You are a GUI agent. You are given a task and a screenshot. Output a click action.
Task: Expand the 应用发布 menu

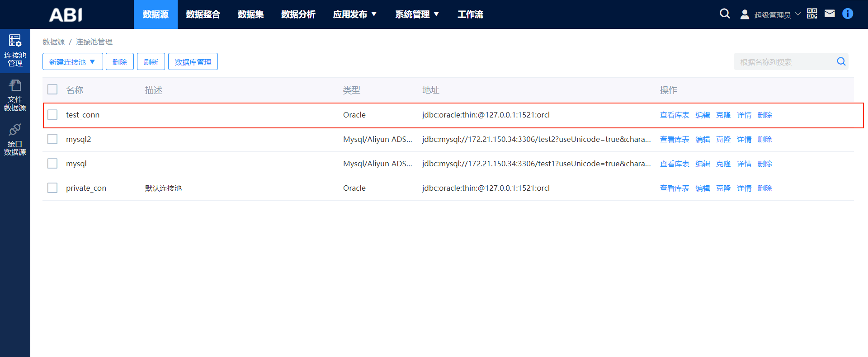pyautogui.click(x=355, y=14)
